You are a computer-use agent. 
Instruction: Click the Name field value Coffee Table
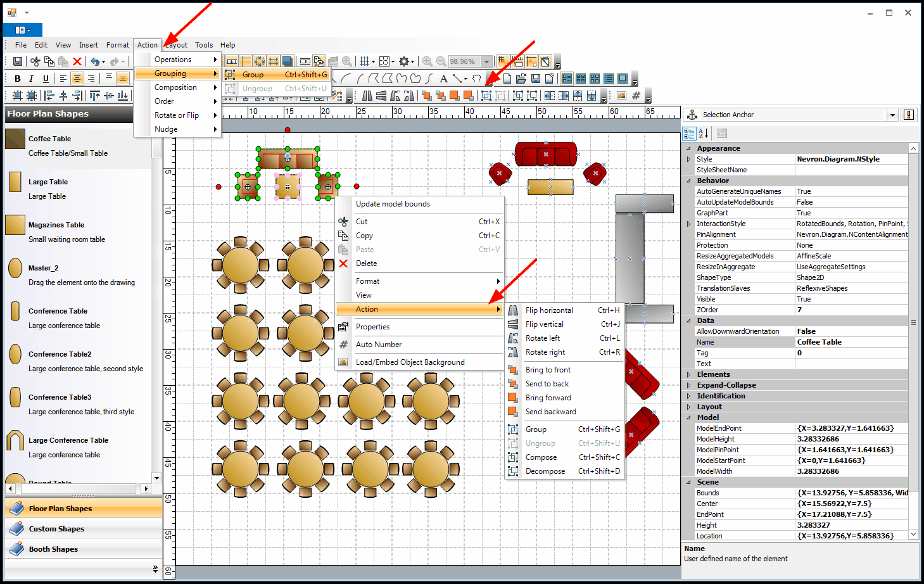coord(851,342)
